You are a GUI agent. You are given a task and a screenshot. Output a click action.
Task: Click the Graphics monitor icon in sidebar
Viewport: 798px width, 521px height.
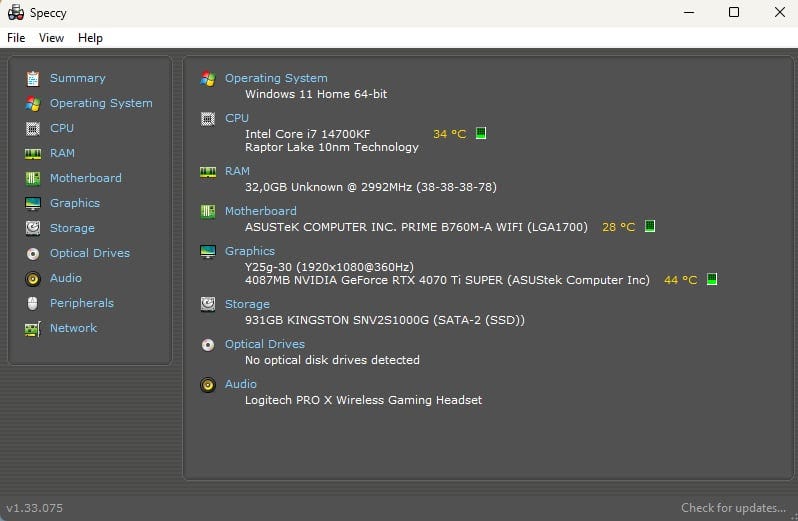(x=33, y=204)
